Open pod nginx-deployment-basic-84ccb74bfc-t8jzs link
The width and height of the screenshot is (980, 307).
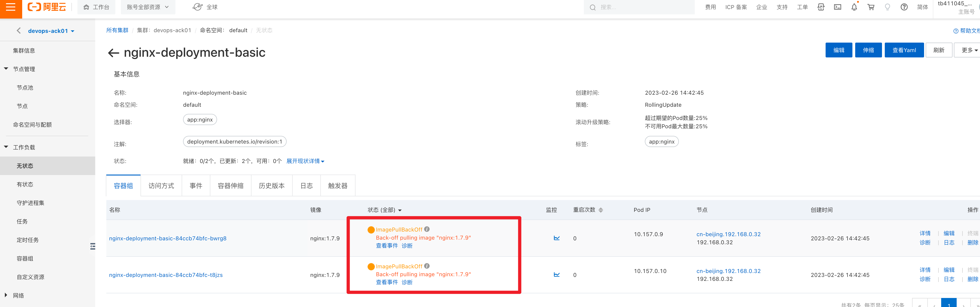(166, 275)
